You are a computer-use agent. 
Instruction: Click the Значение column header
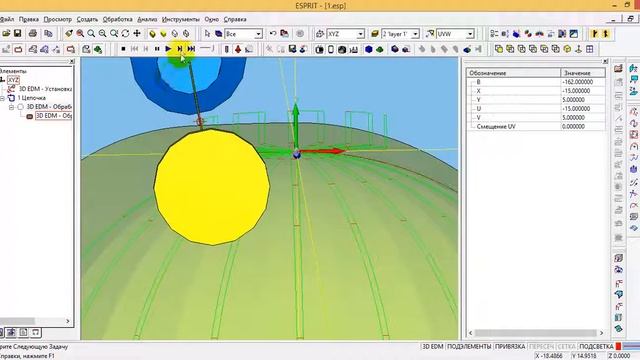[583, 73]
